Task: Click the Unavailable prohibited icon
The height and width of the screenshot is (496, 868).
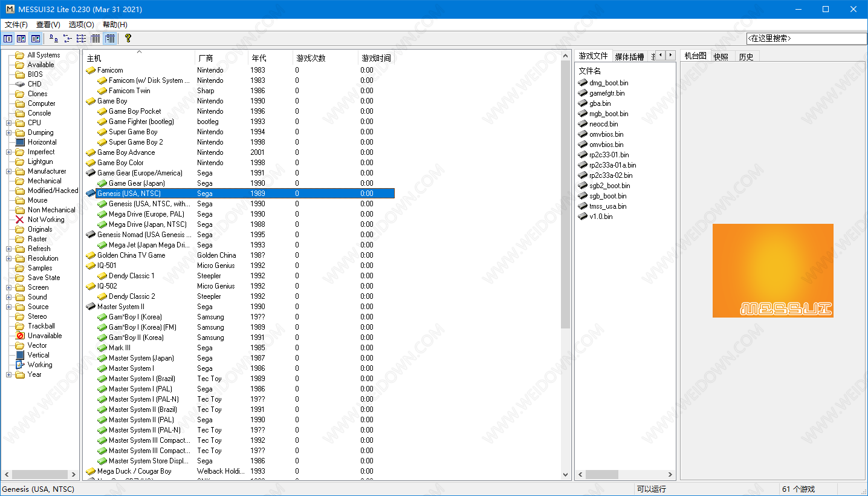Action: pos(19,336)
